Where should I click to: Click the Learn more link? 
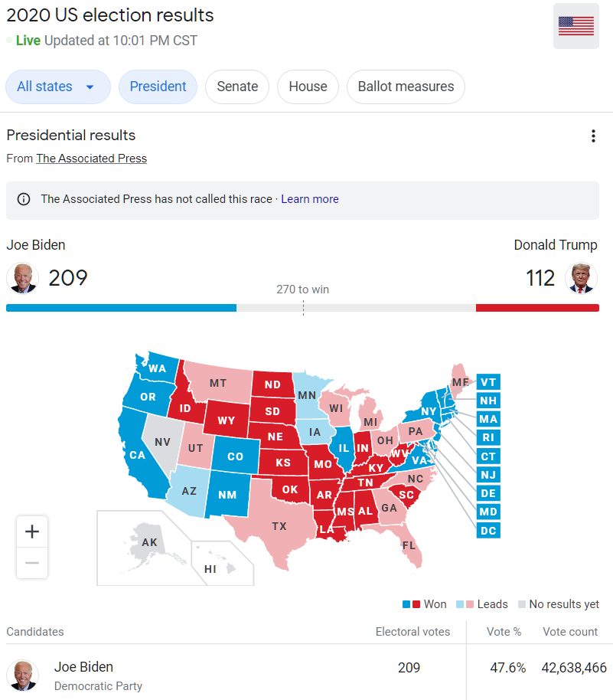click(x=310, y=199)
